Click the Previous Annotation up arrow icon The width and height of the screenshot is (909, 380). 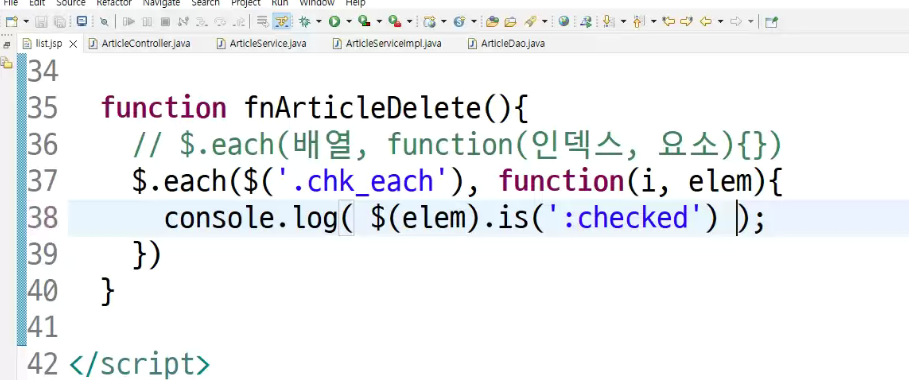click(x=638, y=22)
